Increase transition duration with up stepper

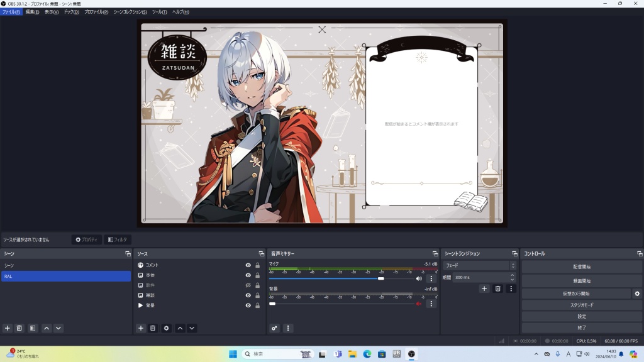(x=512, y=275)
